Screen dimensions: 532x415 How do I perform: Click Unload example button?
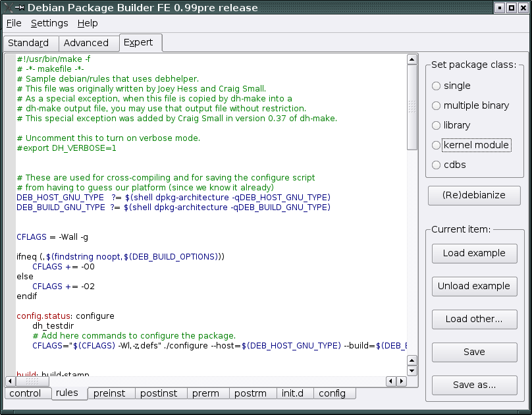pos(474,287)
